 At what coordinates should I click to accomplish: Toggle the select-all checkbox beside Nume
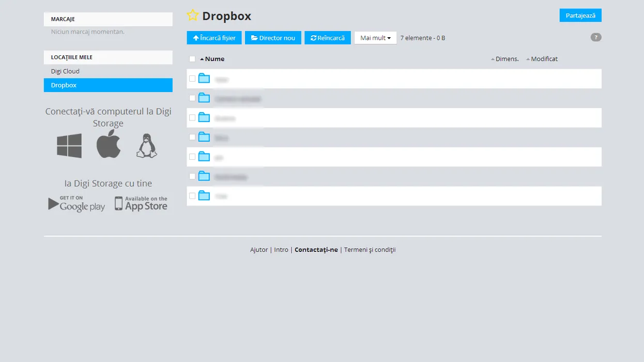coord(192,59)
